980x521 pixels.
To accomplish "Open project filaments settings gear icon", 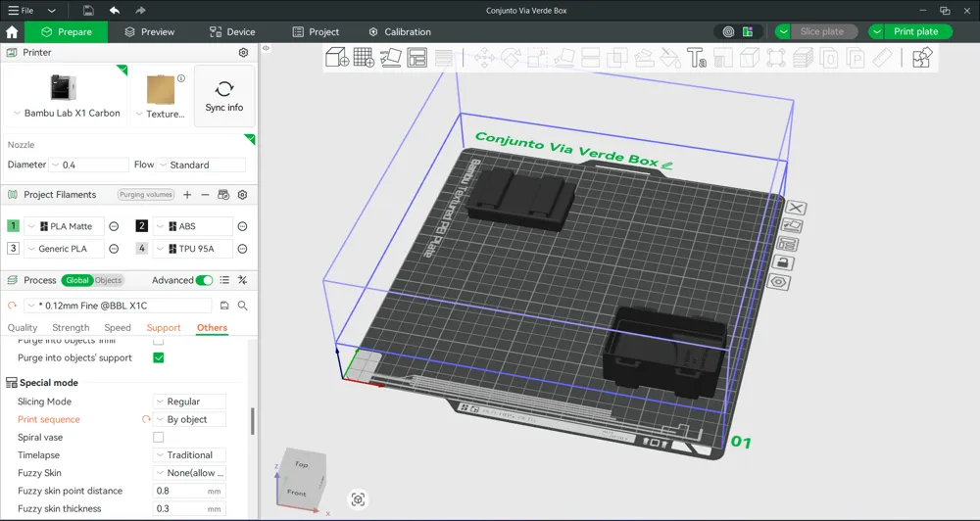I will coord(242,195).
